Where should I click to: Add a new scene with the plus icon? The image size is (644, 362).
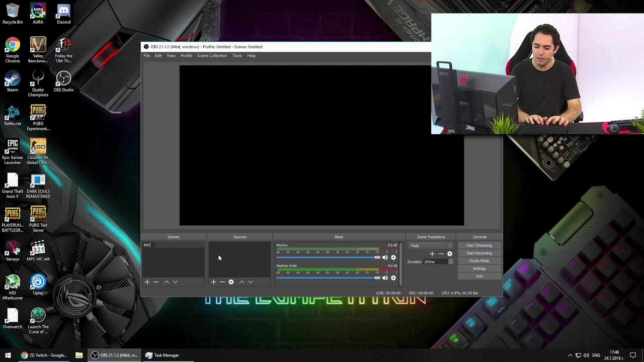pyautogui.click(x=147, y=282)
